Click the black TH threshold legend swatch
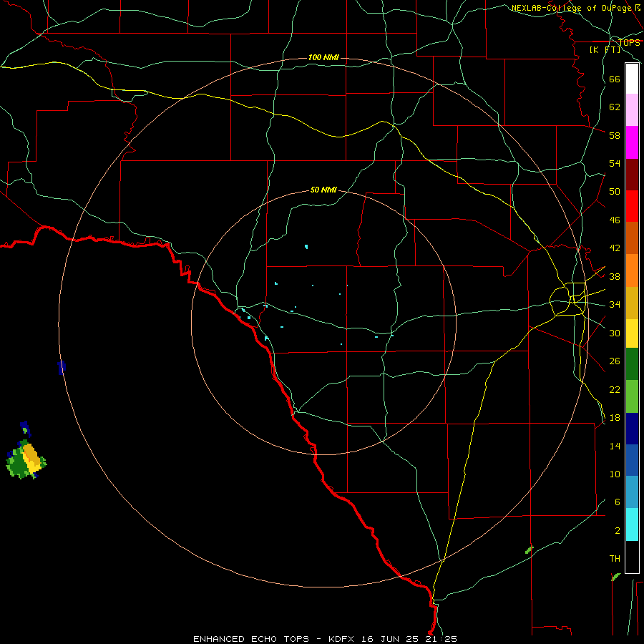Image resolution: width=644 pixels, height=644 pixels. click(632, 557)
